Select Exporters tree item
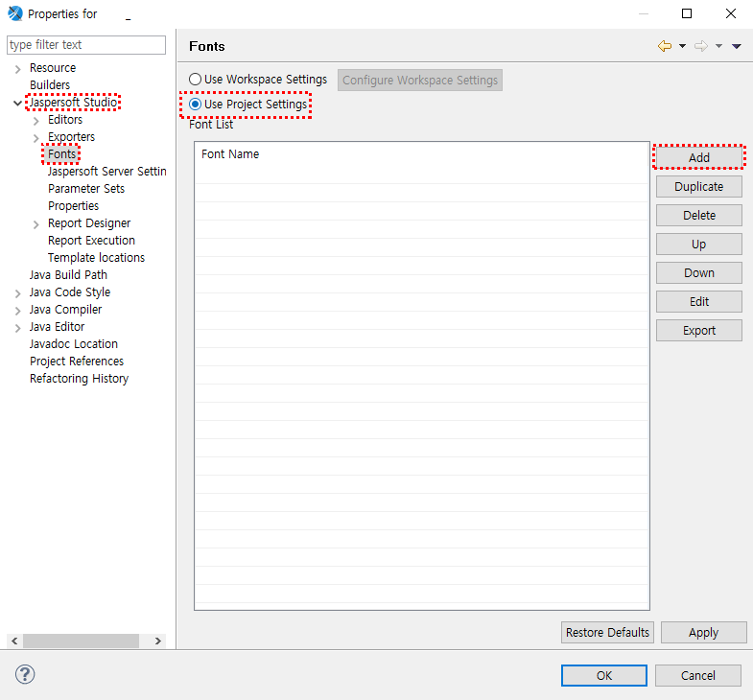The height and width of the screenshot is (700, 753). [x=72, y=137]
